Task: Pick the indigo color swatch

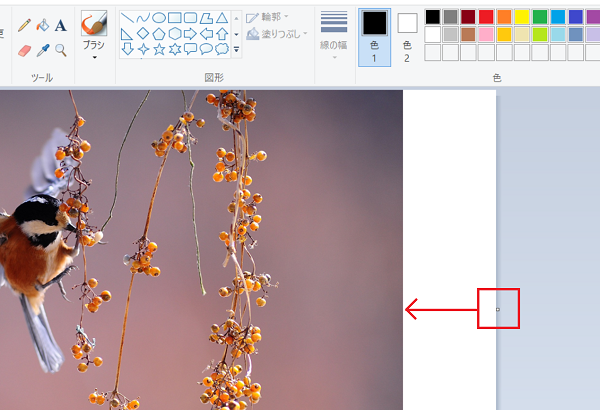Action: pos(576,17)
